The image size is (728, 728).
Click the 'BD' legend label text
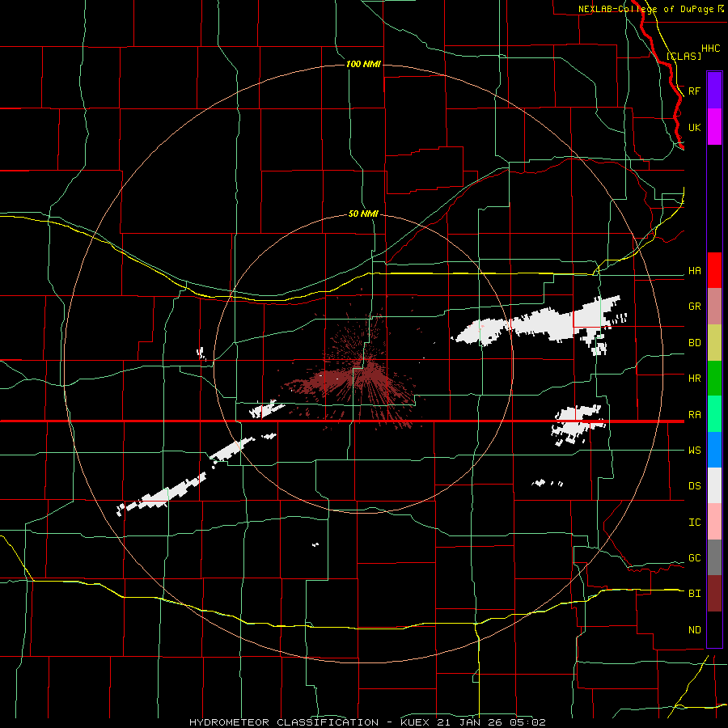[694, 343]
